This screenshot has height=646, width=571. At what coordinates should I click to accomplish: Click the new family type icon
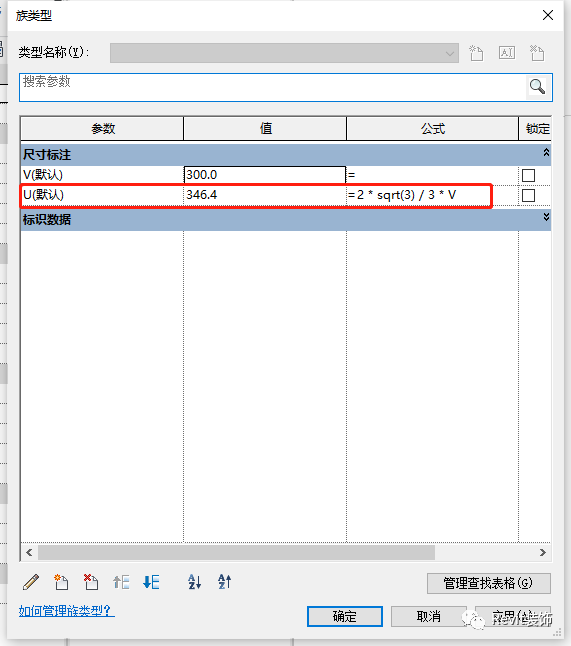coord(476,53)
